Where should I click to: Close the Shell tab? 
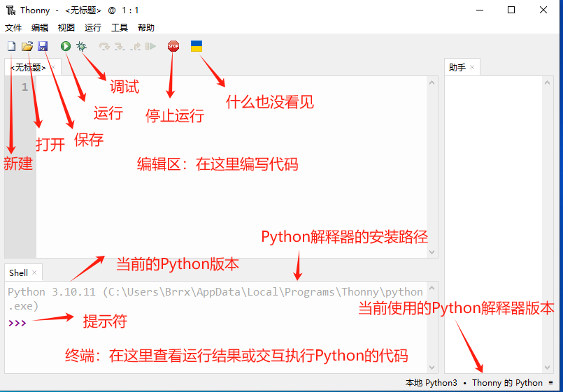click(34, 273)
